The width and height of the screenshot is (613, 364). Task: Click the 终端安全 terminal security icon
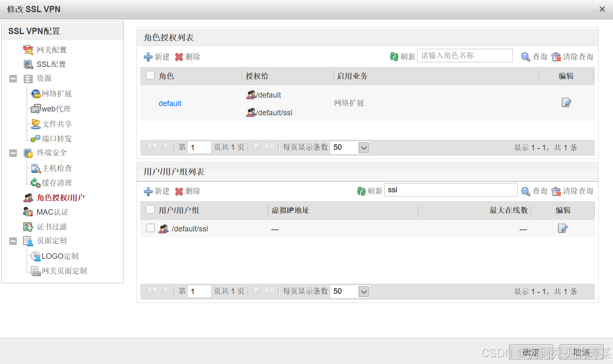point(28,153)
